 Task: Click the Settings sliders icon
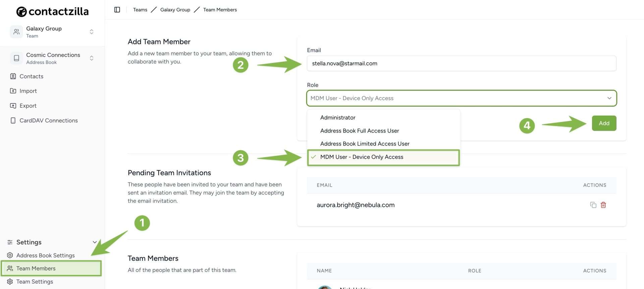pos(10,242)
